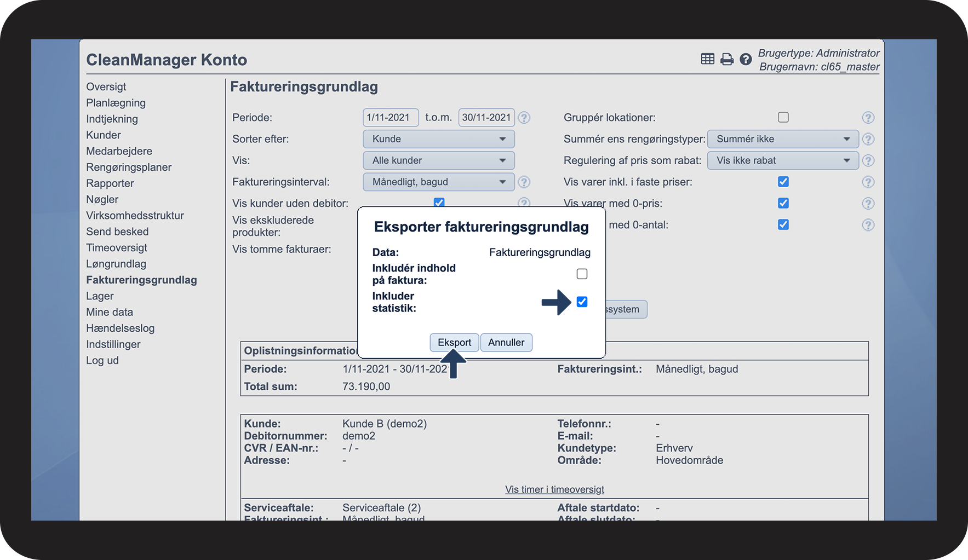Open help via header question mark icon

click(745, 59)
